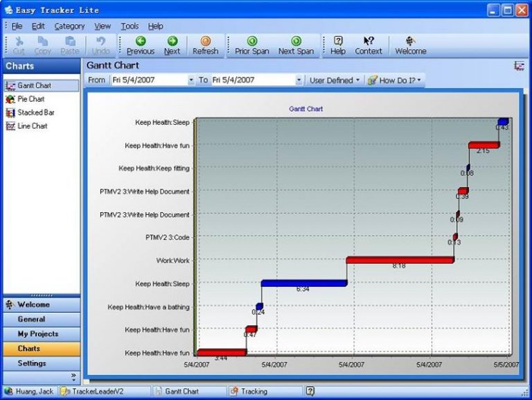Open the Welcome page from the toolbar
The height and width of the screenshot is (400, 532).
(411, 46)
